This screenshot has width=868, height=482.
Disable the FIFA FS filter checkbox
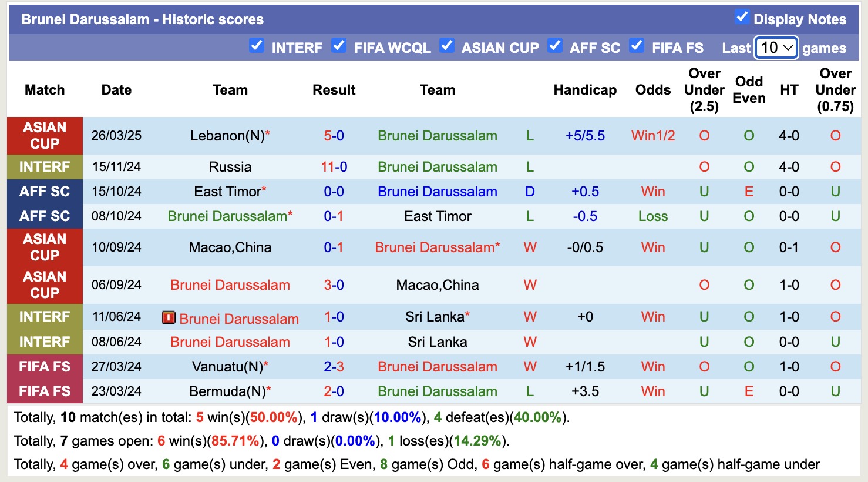coord(637,45)
